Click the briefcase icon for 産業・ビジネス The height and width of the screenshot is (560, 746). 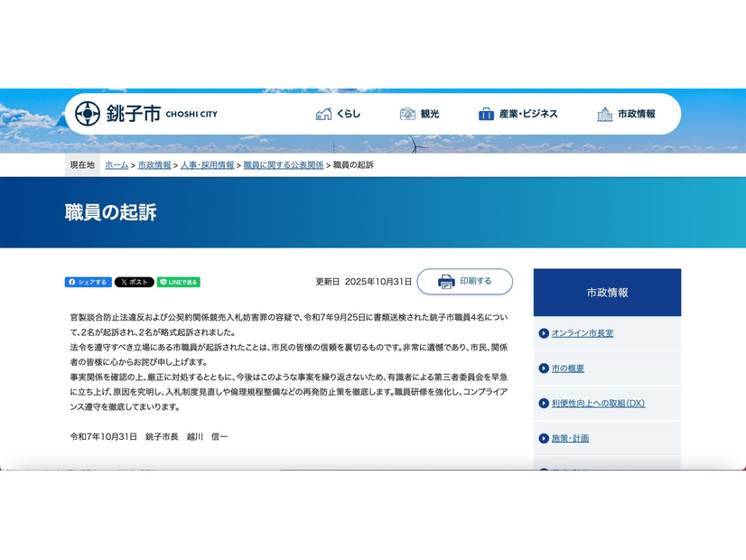[x=486, y=113]
